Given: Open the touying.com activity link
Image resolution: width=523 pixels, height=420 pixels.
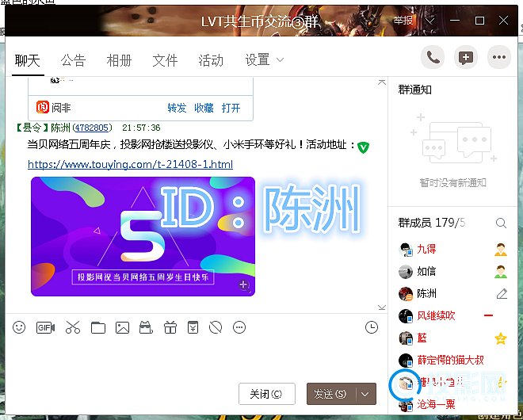Looking at the screenshot, I should point(130,165).
